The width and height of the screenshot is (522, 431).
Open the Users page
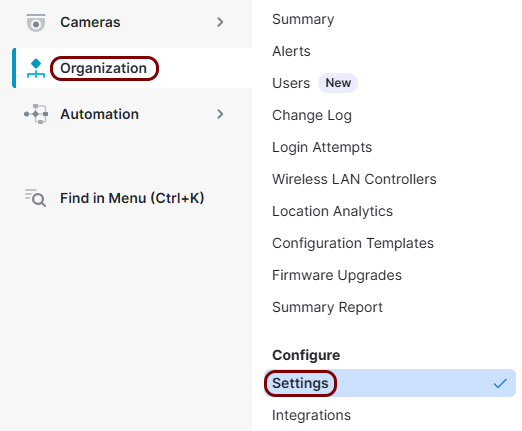tap(291, 83)
